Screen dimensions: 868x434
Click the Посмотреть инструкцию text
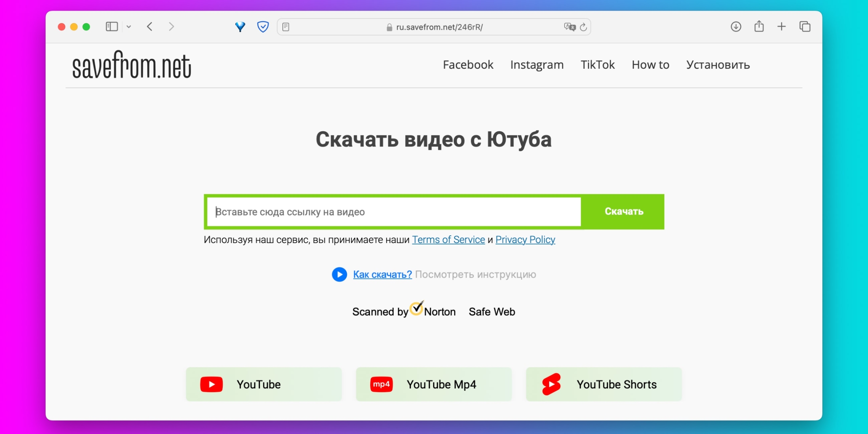(x=475, y=274)
